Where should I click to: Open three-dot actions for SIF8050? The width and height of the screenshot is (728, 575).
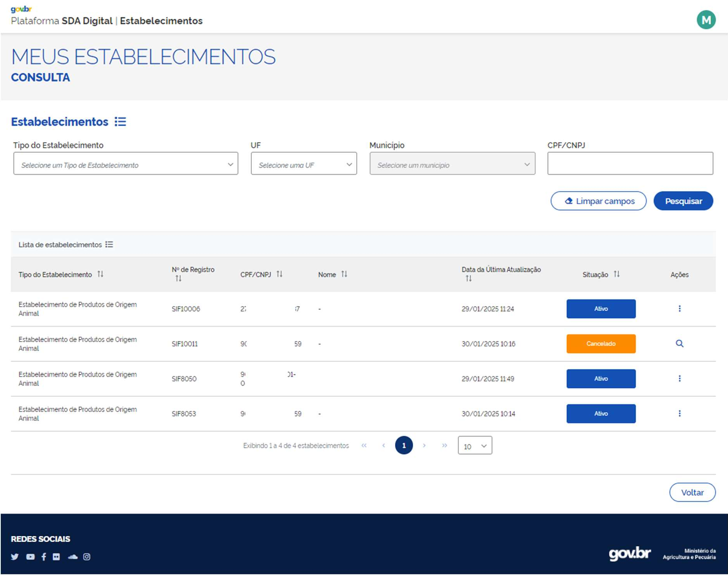point(679,379)
